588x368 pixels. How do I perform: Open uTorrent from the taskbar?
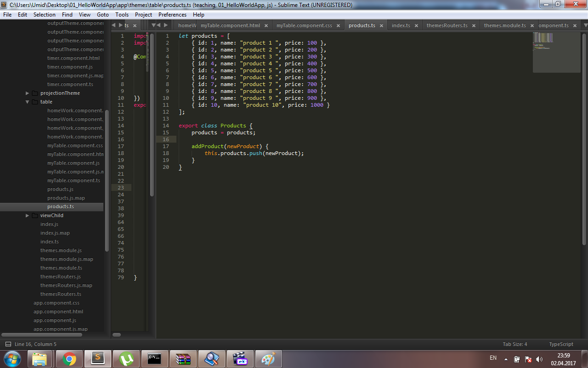coord(126,359)
